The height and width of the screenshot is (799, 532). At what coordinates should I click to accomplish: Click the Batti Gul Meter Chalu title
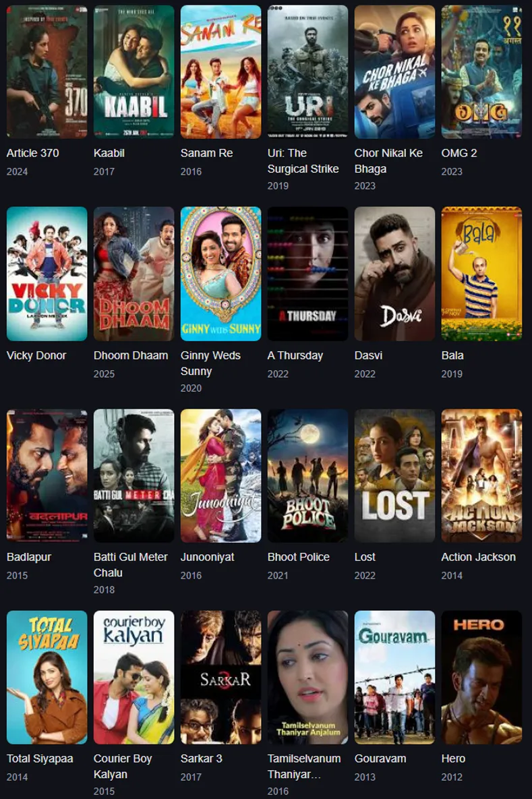click(x=130, y=564)
